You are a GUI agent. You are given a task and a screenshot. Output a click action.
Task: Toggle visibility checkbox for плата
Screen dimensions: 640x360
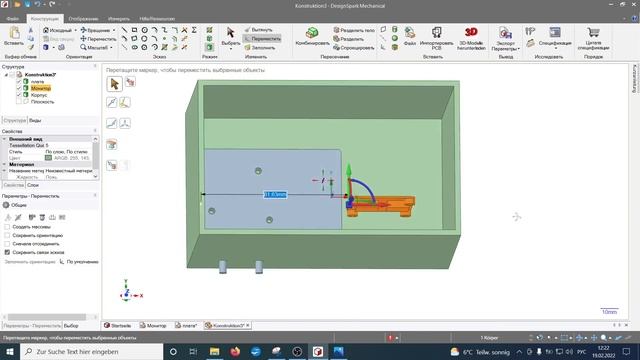click(x=19, y=82)
